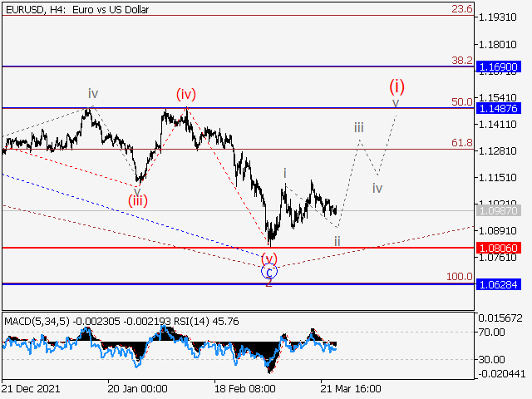Click the red (i) projected wave label

pos(397,86)
